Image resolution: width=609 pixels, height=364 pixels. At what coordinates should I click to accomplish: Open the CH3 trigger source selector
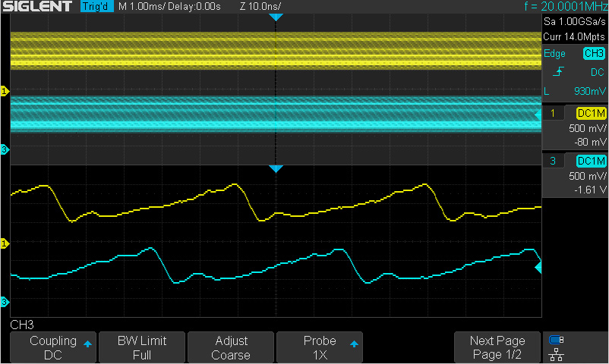tap(592, 54)
